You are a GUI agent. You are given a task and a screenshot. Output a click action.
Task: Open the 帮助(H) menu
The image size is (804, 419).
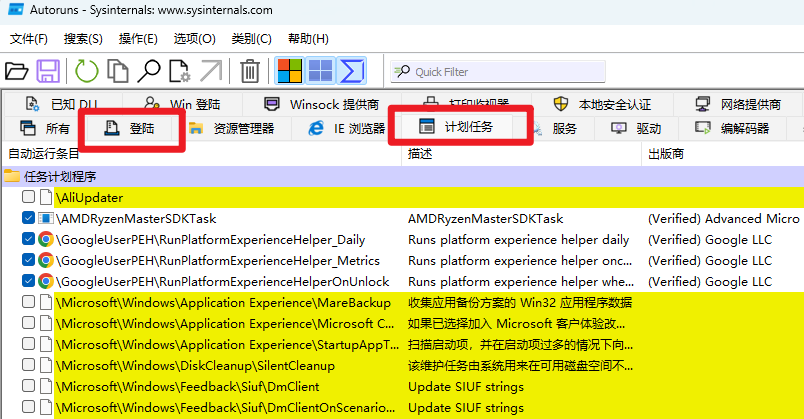coord(308,39)
